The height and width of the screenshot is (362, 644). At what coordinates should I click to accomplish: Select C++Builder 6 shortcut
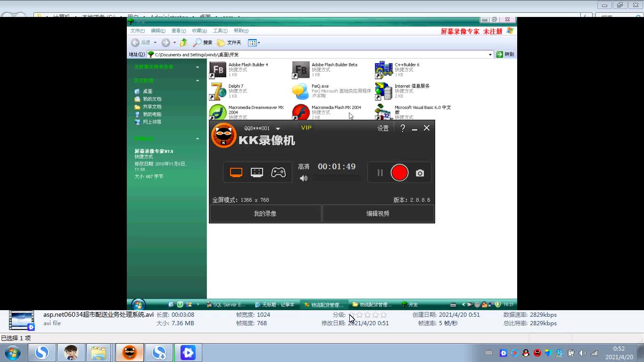[397, 70]
